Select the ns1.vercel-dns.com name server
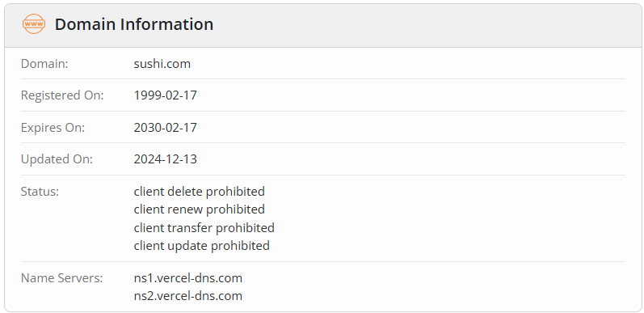The width and height of the screenshot is (644, 313). pyautogui.click(x=188, y=278)
